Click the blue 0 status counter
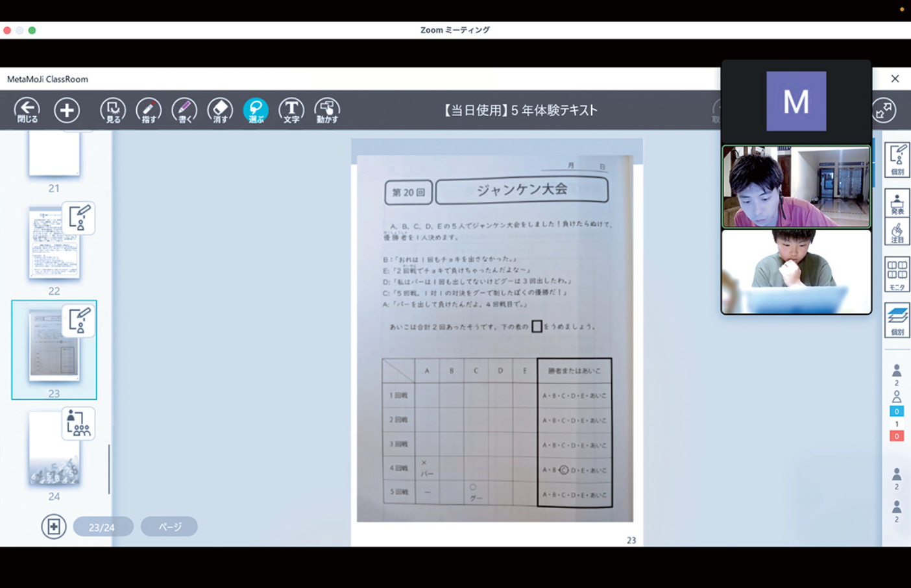911x588 pixels. [897, 411]
